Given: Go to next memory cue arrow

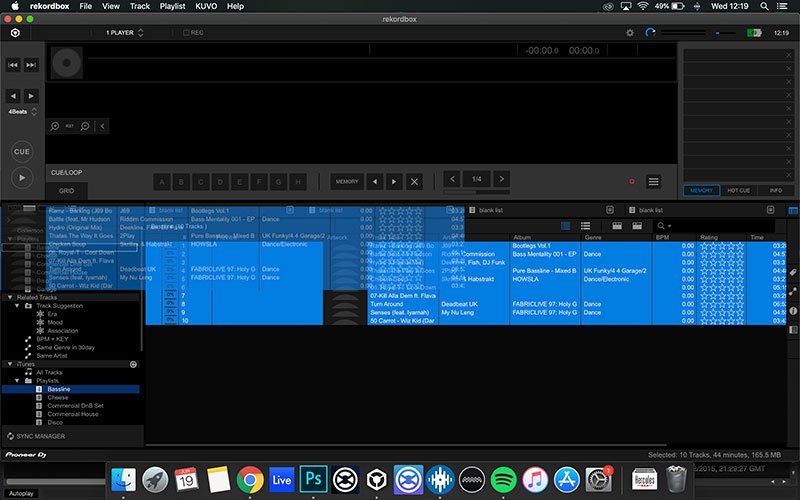Looking at the screenshot, I should coord(394,182).
